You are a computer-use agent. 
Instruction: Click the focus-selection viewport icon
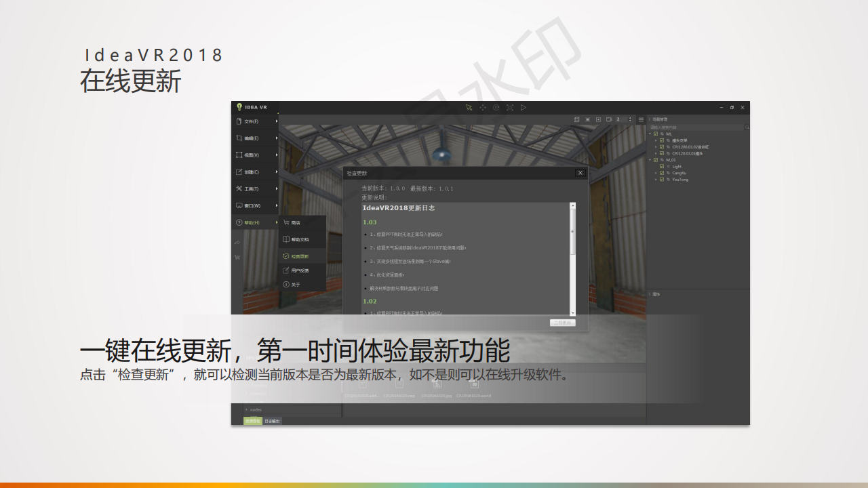587,119
